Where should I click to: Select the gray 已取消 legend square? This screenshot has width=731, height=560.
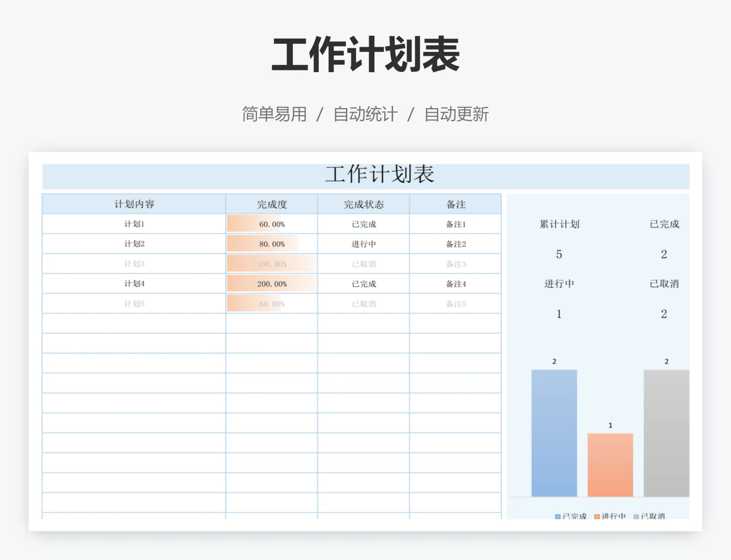636,517
